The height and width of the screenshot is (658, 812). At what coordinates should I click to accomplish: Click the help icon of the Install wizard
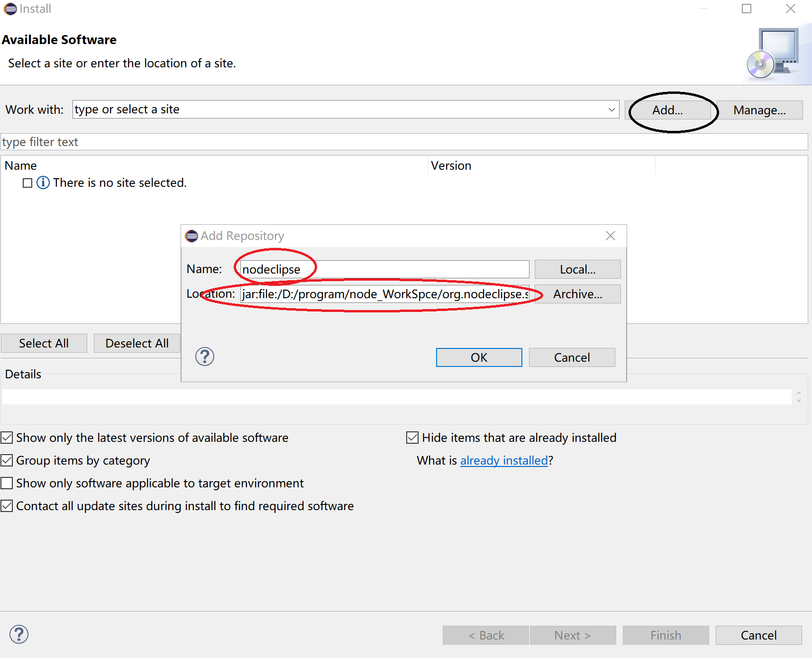(19, 634)
